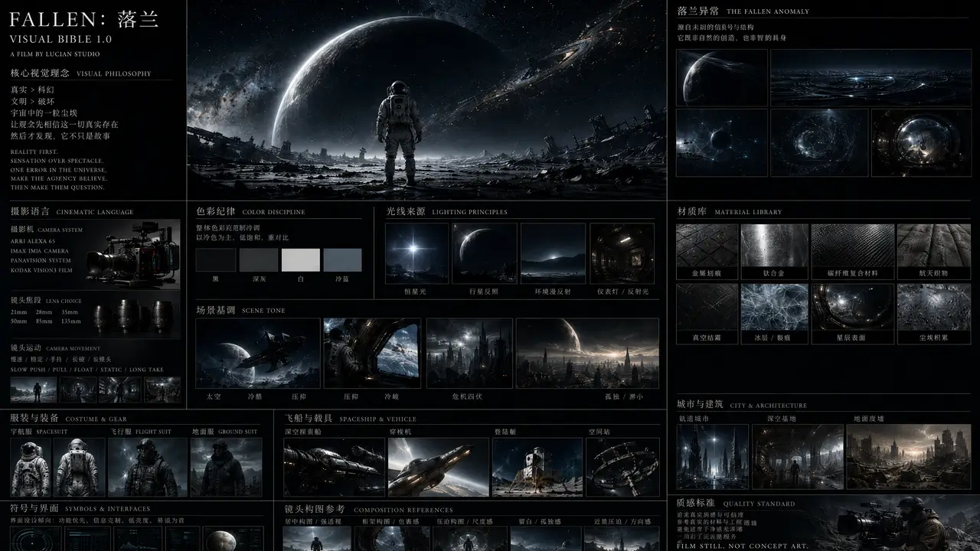Image resolution: width=980 pixels, height=551 pixels.
Task: Click the title FALLEN: 落兰
Action: tap(84, 19)
